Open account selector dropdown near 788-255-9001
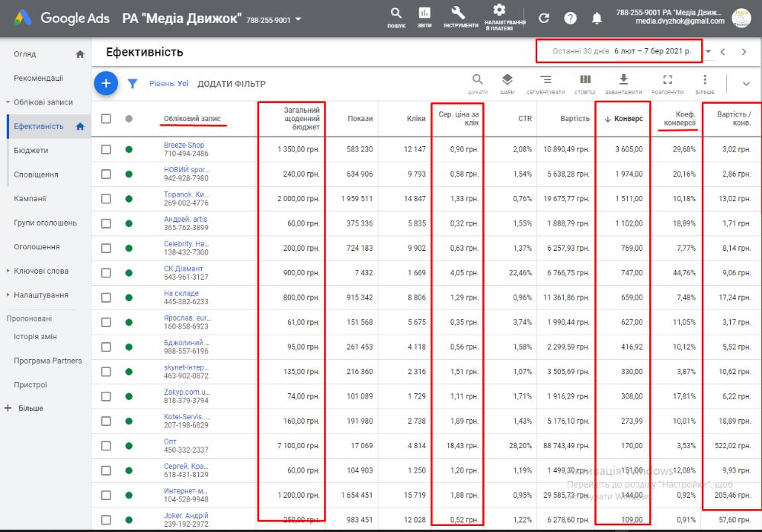The width and height of the screenshot is (762, 532). (299, 20)
